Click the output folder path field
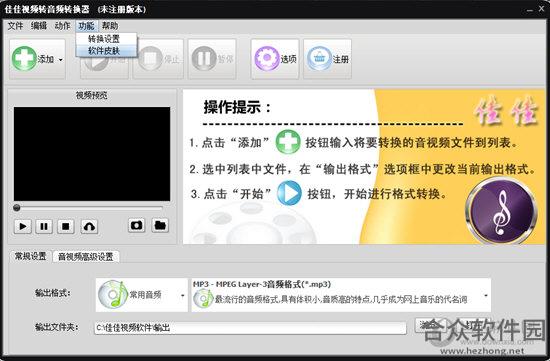 [x=250, y=328]
